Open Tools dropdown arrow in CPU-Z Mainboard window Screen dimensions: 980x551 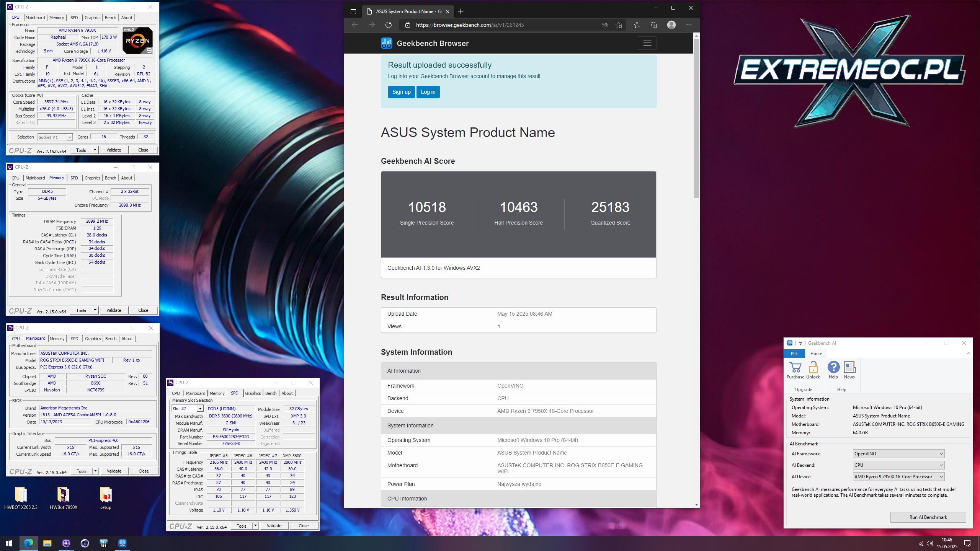[x=95, y=471]
